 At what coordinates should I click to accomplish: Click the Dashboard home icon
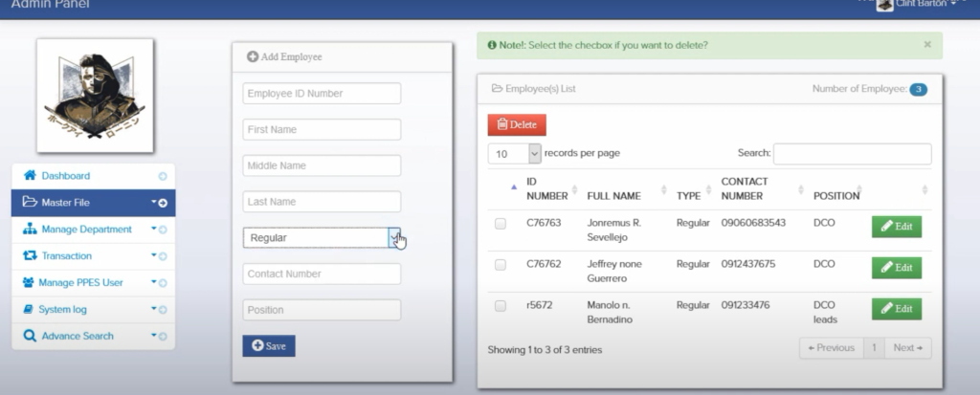pyautogui.click(x=30, y=176)
